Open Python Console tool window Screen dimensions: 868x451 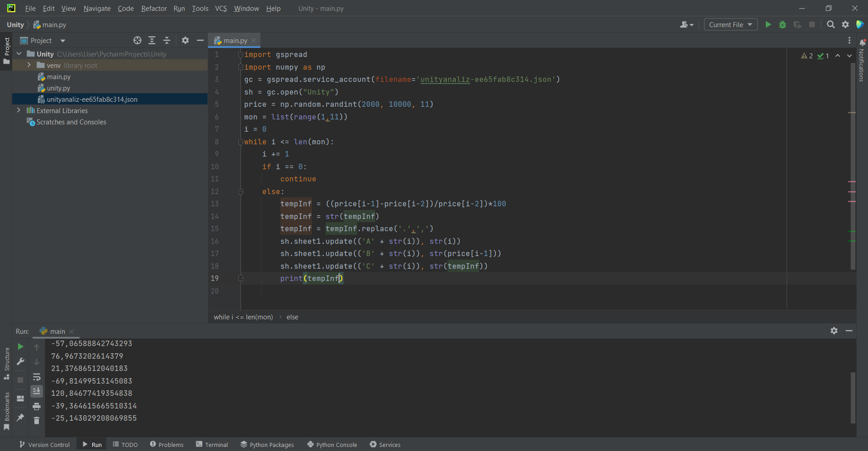[332, 445]
